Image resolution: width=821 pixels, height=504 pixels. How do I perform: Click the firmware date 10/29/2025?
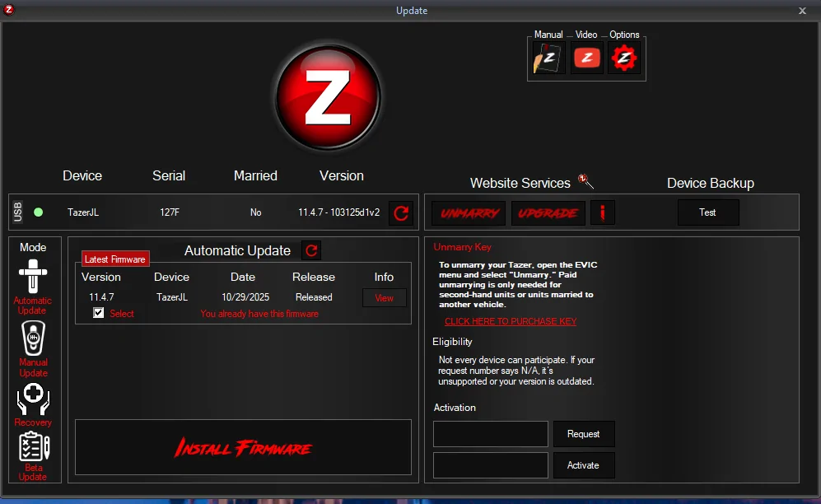[245, 297]
